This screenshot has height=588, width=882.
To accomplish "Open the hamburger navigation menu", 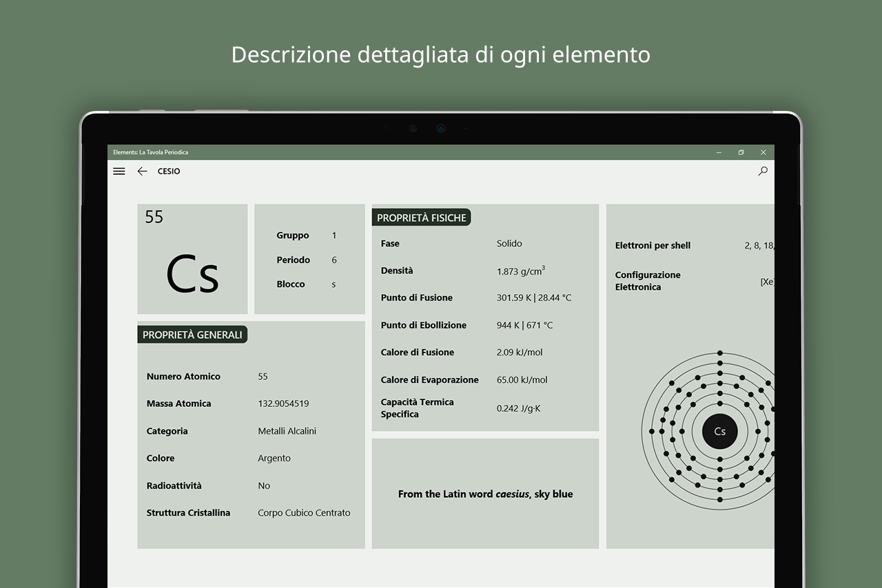I will tap(119, 171).
